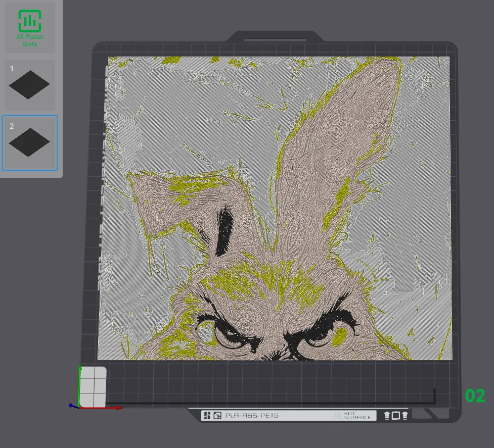Click the white purge tile at the plate corner

coord(93,387)
